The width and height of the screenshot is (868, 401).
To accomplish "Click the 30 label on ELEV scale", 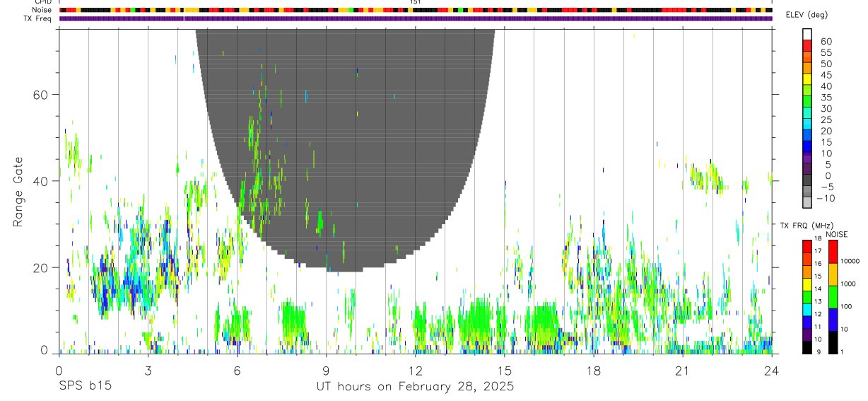I will tap(826, 109).
